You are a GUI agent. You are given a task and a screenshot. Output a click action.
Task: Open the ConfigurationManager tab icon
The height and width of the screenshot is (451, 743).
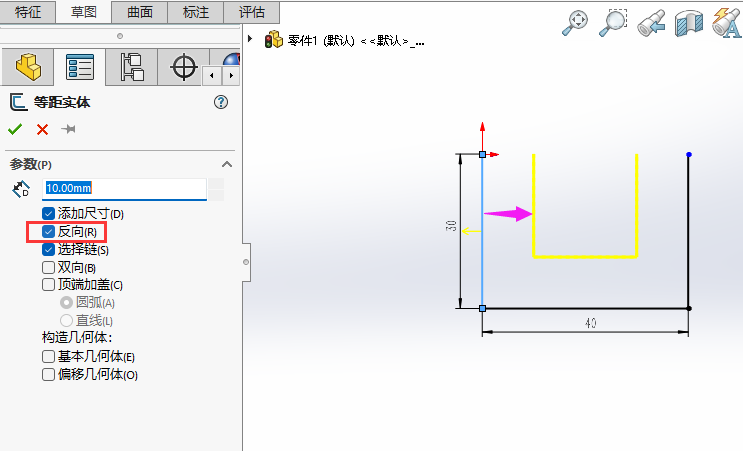[x=132, y=67]
